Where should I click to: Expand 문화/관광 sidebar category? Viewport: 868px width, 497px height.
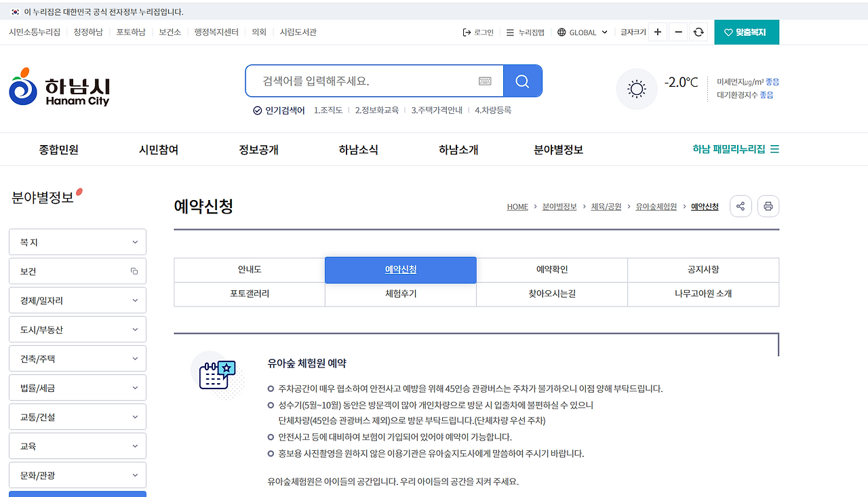coord(77,475)
